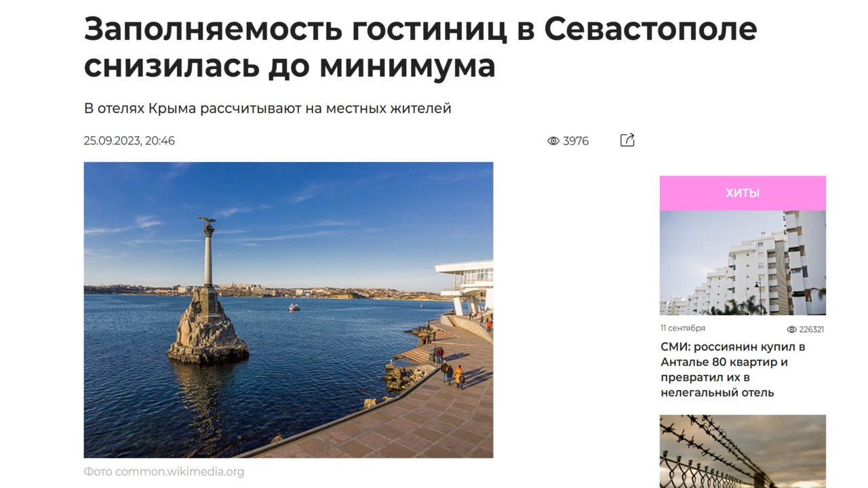Click the share icon next to view count
This screenshot has height=488, width=868.
pos(627,140)
